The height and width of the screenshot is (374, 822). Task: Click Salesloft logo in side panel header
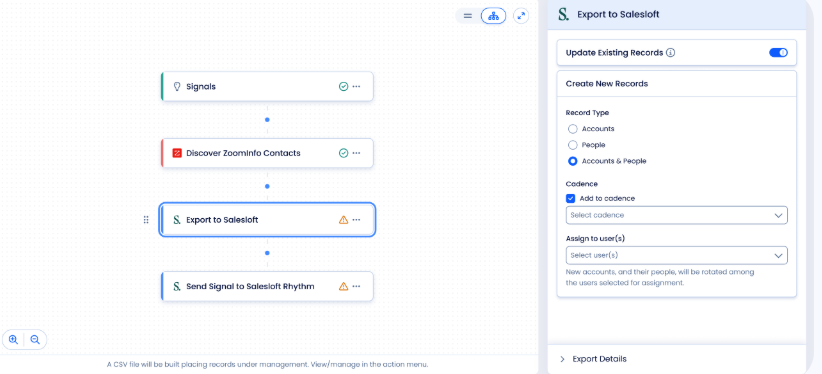[x=564, y=14]
